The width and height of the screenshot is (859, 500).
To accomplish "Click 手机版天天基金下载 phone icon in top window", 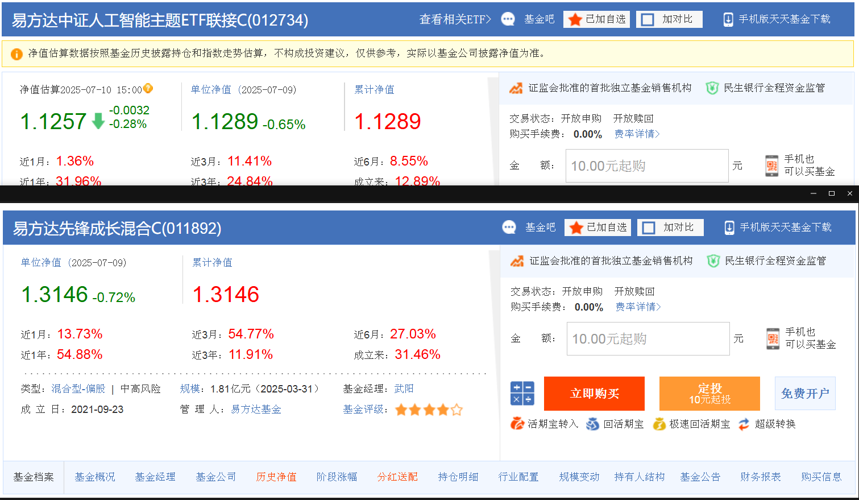I will 728,20.
